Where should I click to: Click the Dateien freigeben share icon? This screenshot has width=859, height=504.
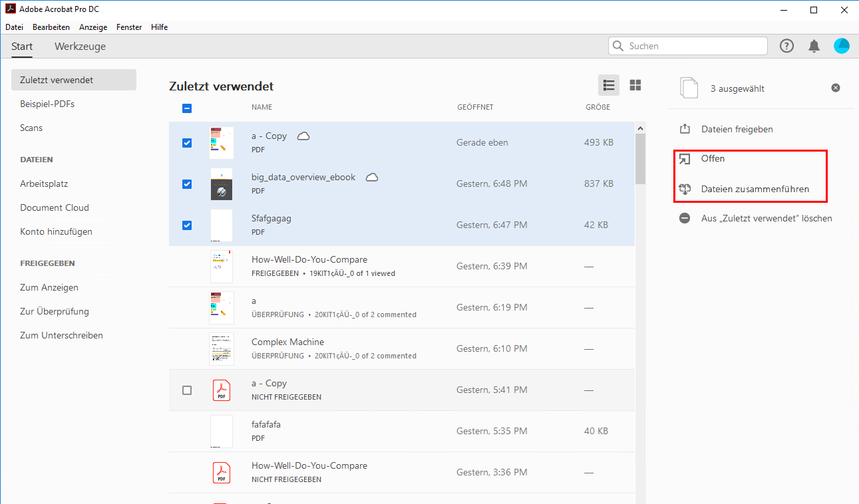pyautogui.click(x=685, y=129)
